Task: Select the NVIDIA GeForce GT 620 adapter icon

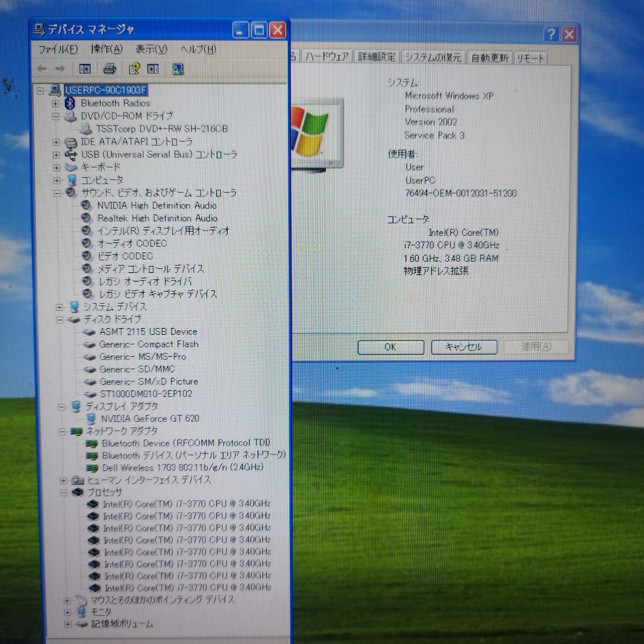Action: coord(91,419)
